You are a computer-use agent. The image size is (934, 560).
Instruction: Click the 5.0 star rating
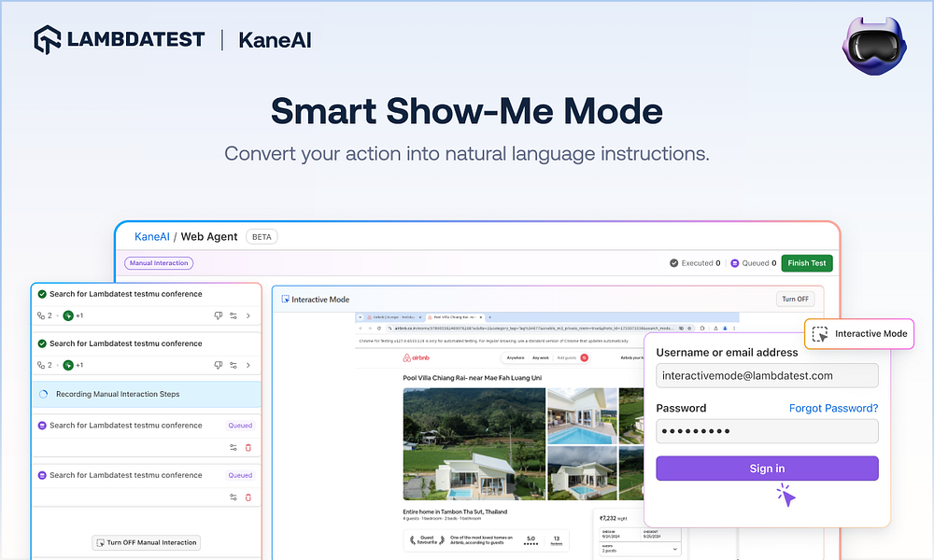coord(531,540)
